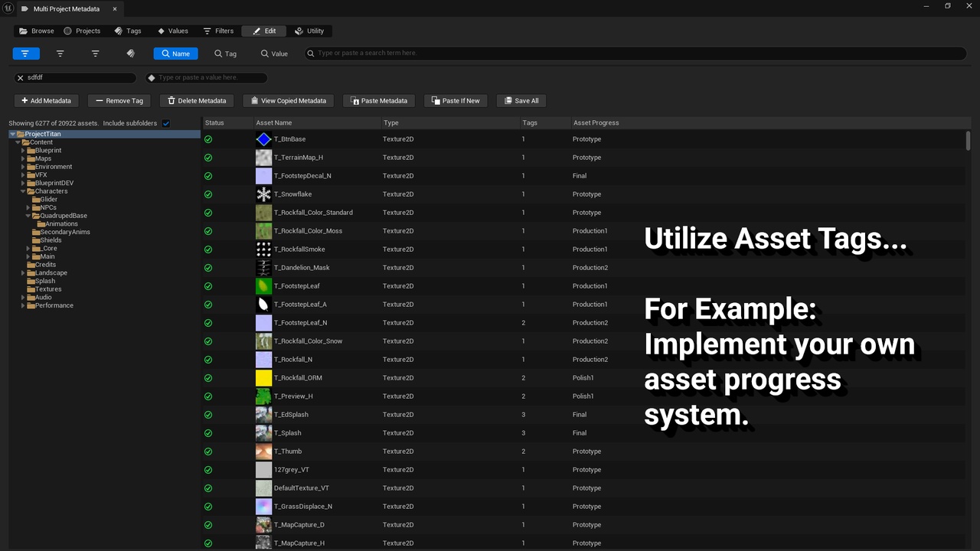Viewport: 980px width, 551px height.
Task: Toggle the highlighted blue filter icon
Action: tap(26, 54)
